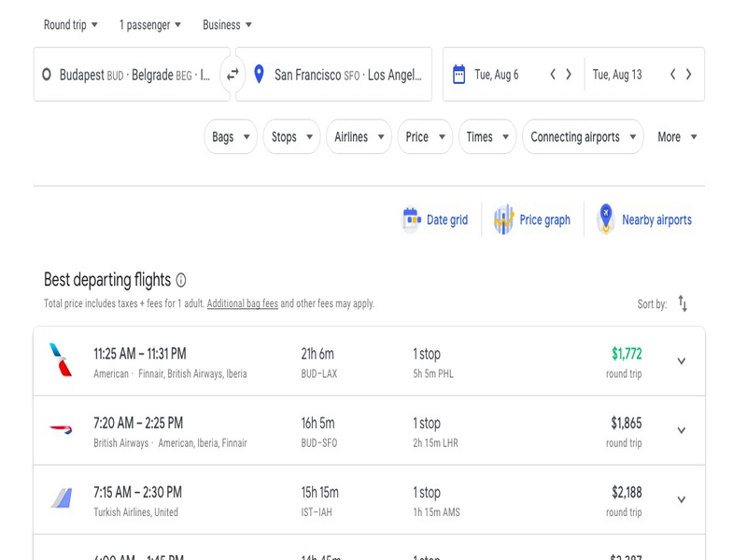Go to previous day for Tue, Aug 6

click(553, 75)
